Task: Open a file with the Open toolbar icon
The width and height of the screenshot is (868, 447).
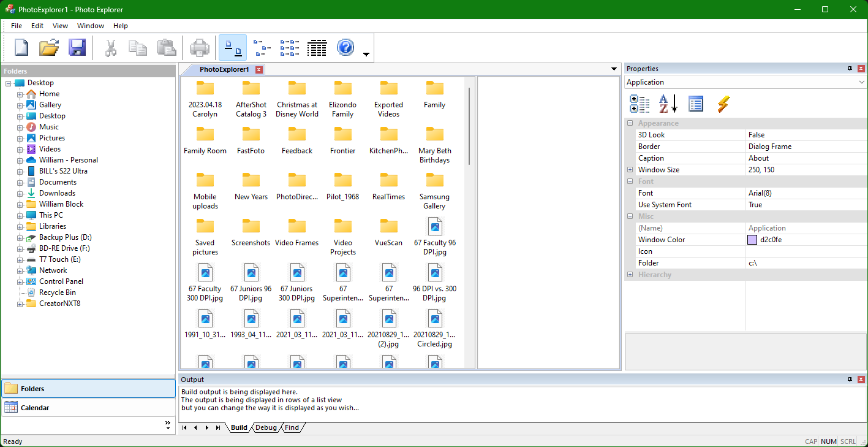Action: click(49, 47)
